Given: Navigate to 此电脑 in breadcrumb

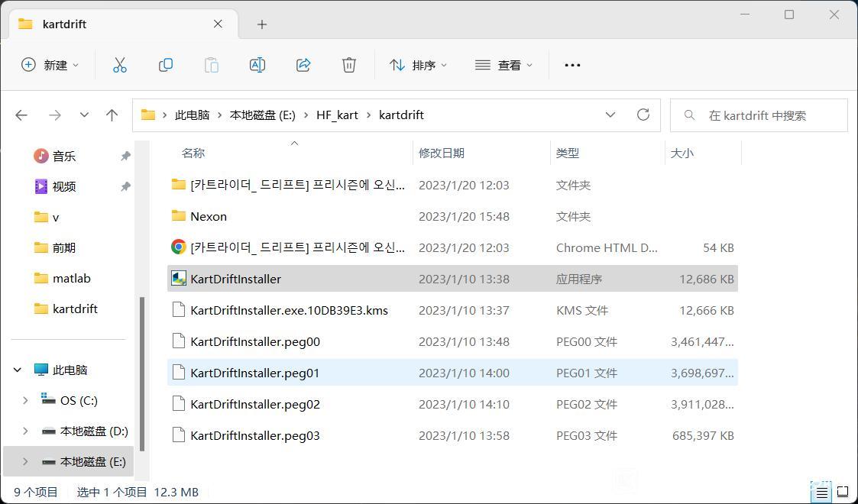Looking at the screenshot, I should (192, 115).
